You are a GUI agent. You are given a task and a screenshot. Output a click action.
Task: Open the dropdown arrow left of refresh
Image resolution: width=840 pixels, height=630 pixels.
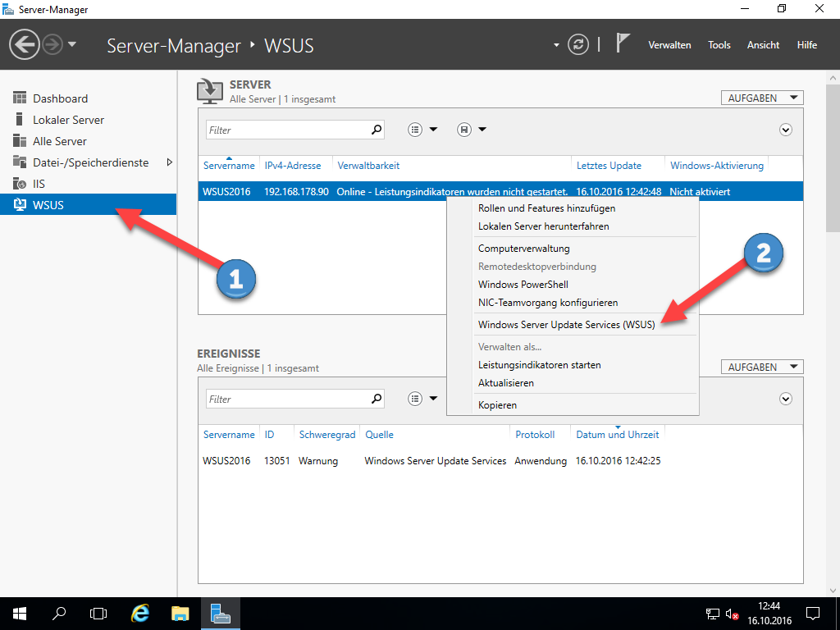pos(556,45)
